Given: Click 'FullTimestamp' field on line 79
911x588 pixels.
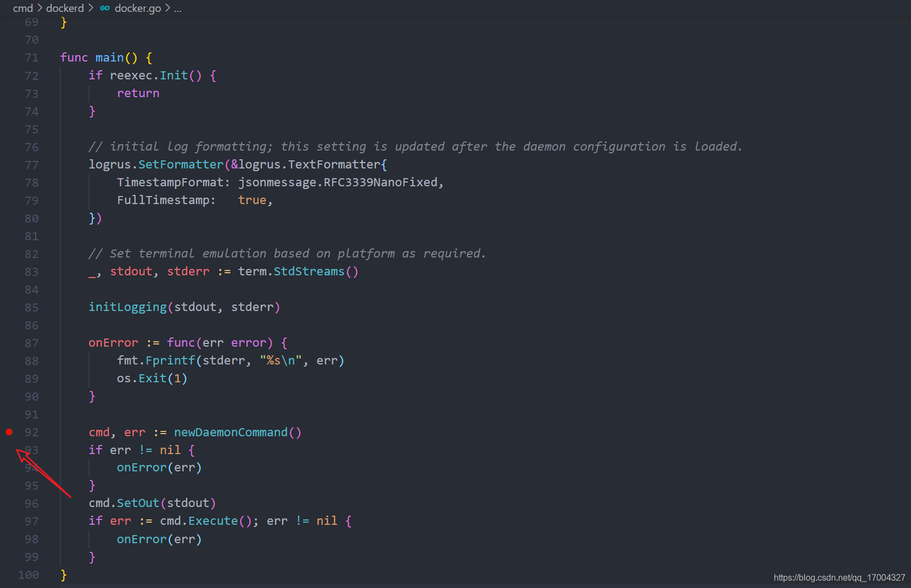Looking at the screenshot, I should point(163,200).
